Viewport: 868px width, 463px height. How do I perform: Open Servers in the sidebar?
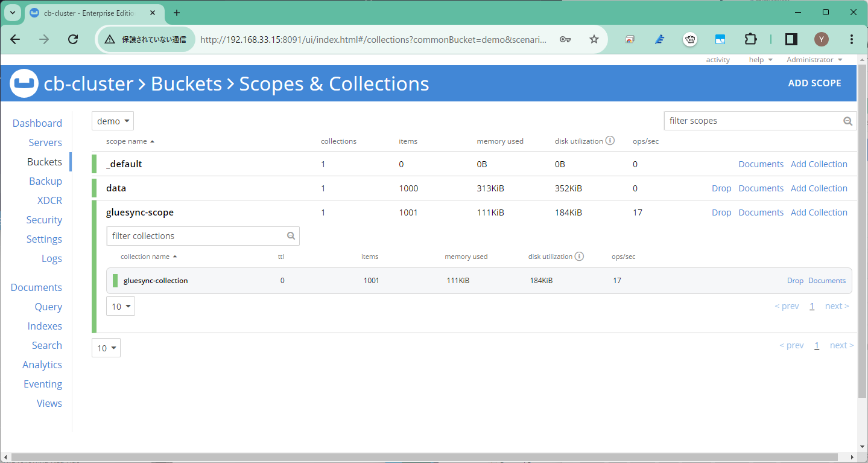pyautogui.click(x=45, y=142)
